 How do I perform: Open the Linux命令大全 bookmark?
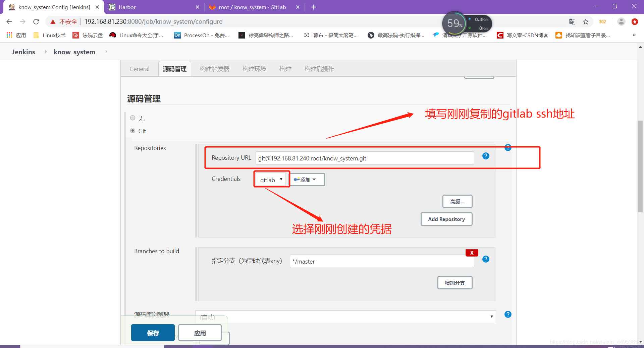tap(137, 35)
